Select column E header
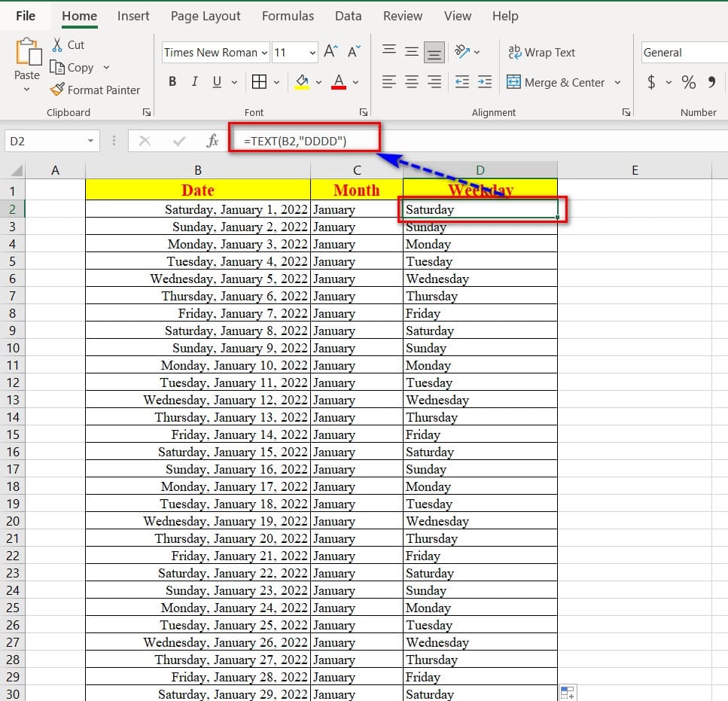728x701 pixels. coord(635,170)
